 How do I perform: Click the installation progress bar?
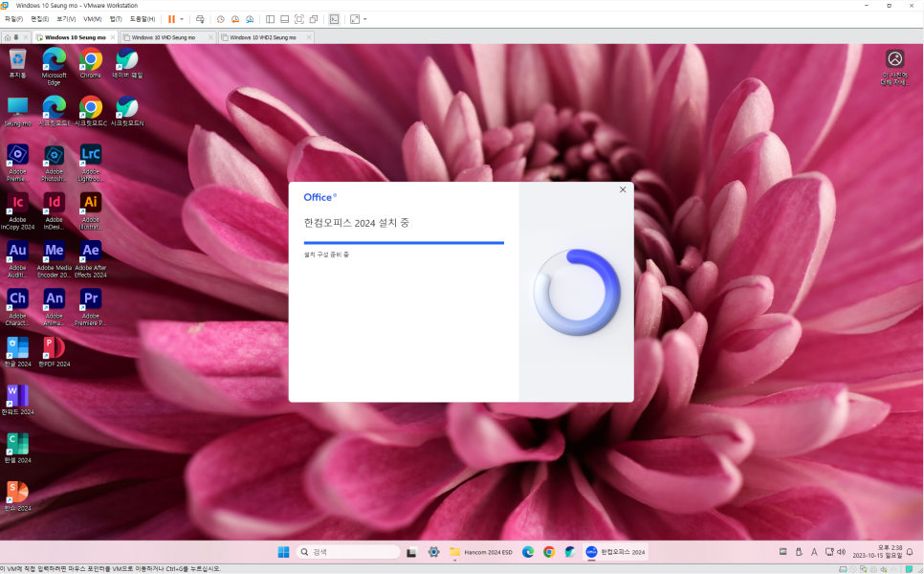403,242
